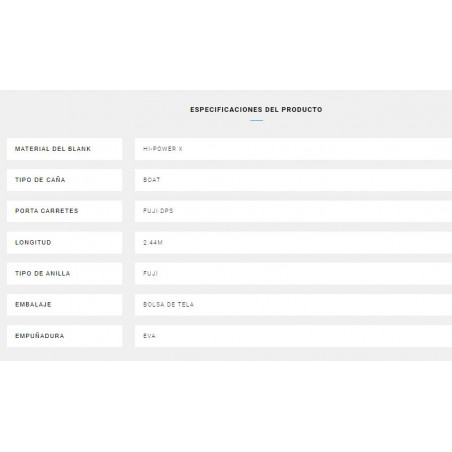Click the EVA handle value
The height and width of the screenshot is (452, 452).
[x=149, y=336]
